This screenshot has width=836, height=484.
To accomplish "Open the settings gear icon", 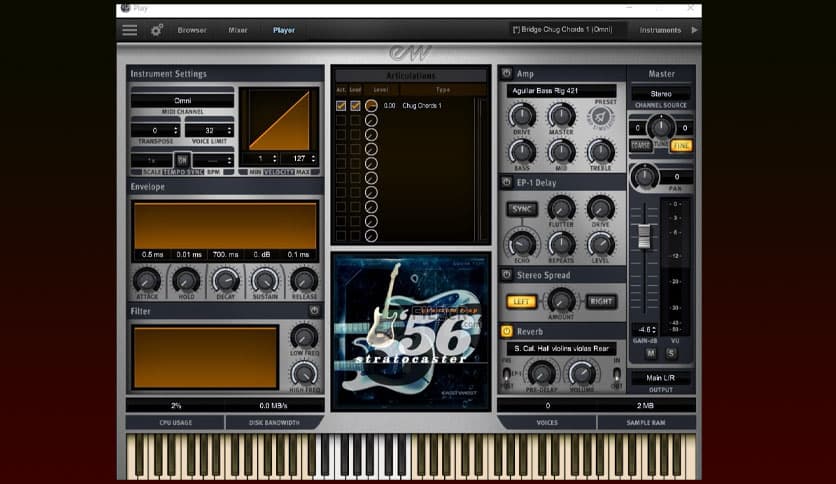I will pos(157,30).
